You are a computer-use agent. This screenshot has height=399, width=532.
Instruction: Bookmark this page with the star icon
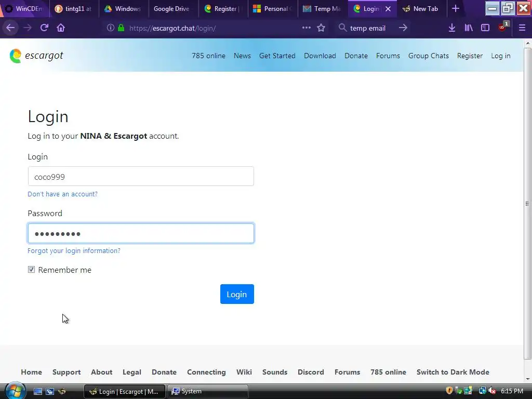tap(321, 28)
